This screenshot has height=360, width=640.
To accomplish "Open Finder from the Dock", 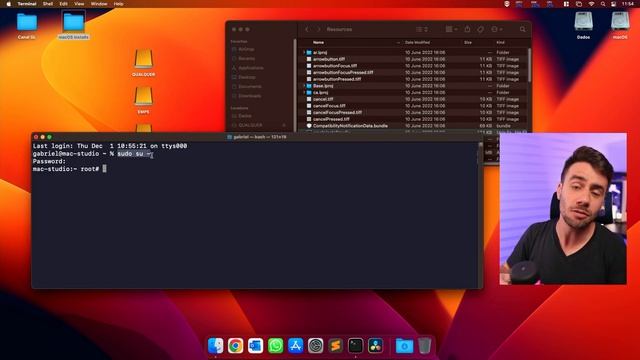I will coord(216,346).
